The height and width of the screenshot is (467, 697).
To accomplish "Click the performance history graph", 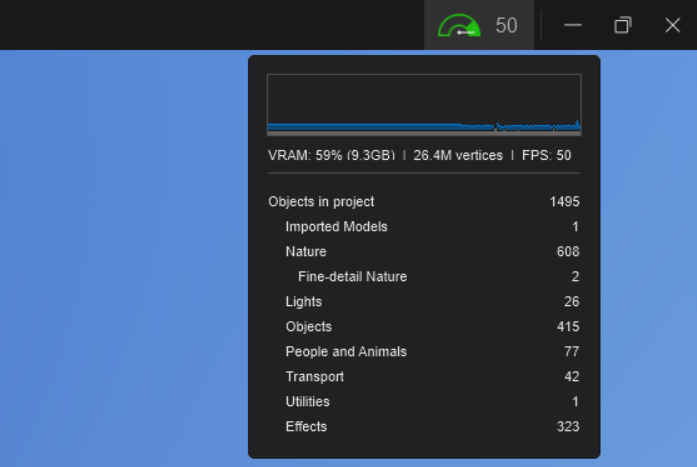I will click(424, 105).
